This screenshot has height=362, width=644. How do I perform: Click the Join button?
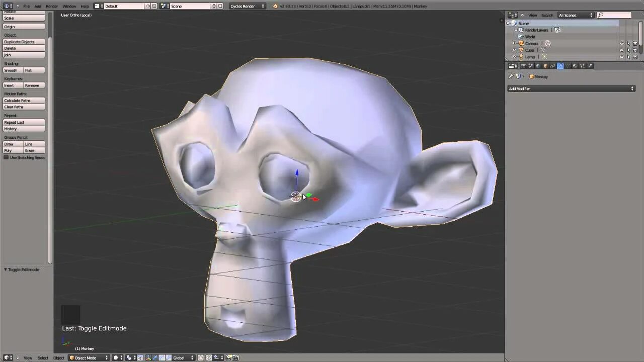[x=24, y=55]
